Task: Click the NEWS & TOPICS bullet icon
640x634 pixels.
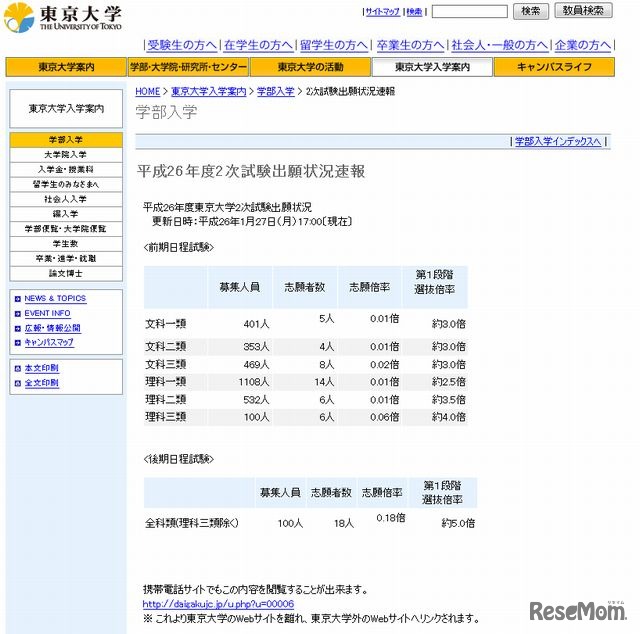Action: tap(18, 299)
